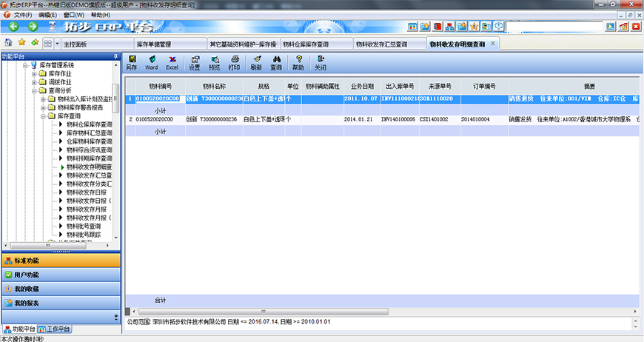Image resolution: width=644 pixels, height=342 pixels.
Task: Open the 文件(F) menu
Action: pos(23,14)
